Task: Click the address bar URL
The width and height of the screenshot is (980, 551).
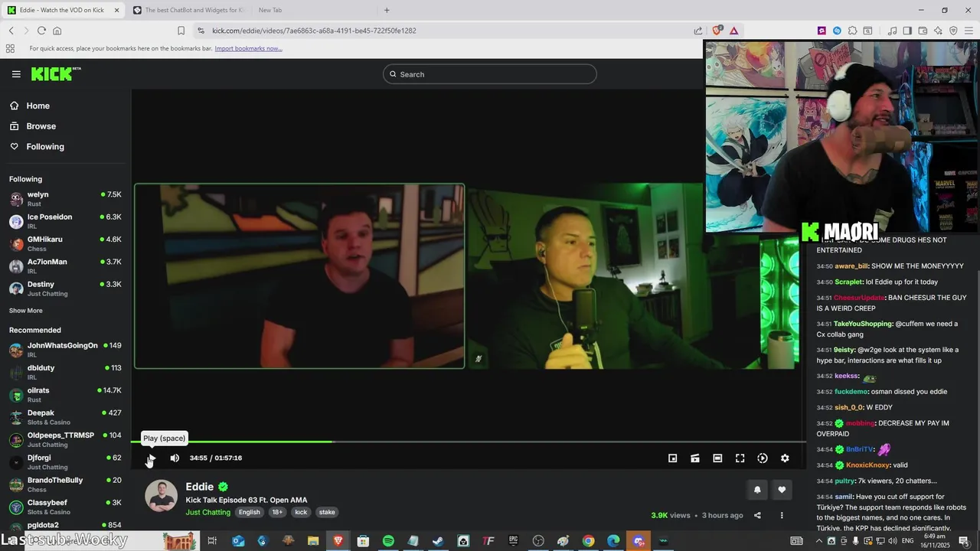Action: click(314, 31)
